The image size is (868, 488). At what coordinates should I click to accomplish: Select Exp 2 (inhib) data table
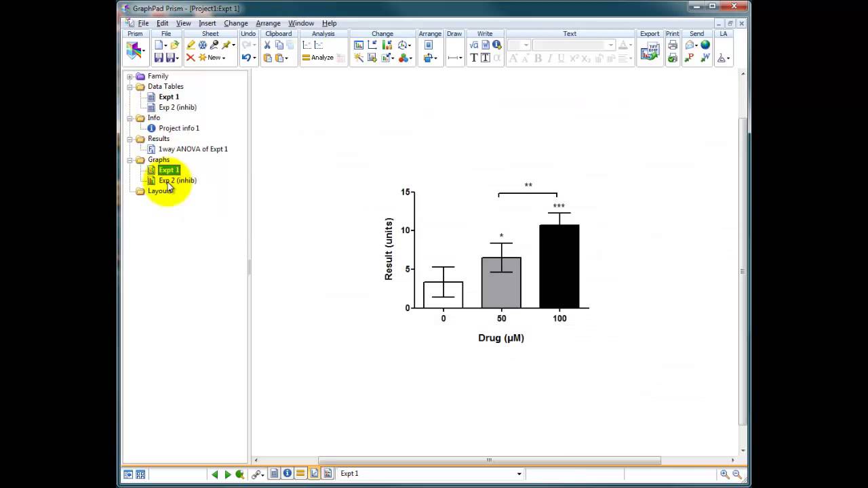click(178, 107)
